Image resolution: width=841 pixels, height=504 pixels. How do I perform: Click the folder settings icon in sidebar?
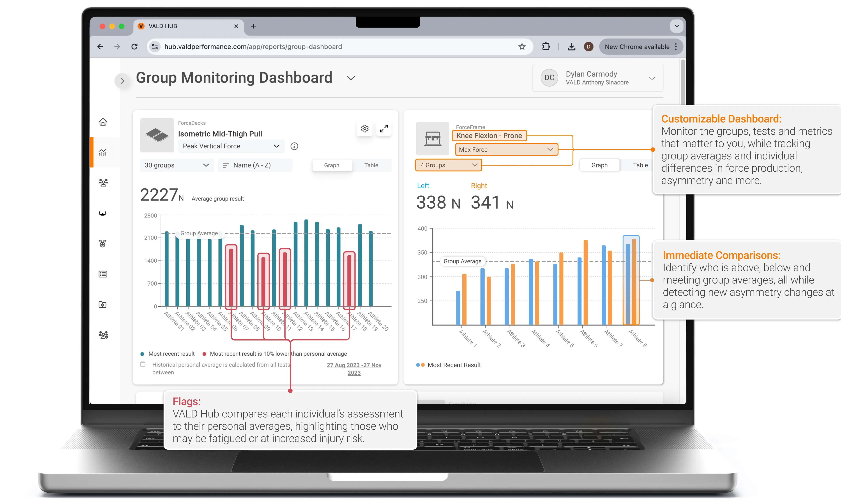point(103,305)
